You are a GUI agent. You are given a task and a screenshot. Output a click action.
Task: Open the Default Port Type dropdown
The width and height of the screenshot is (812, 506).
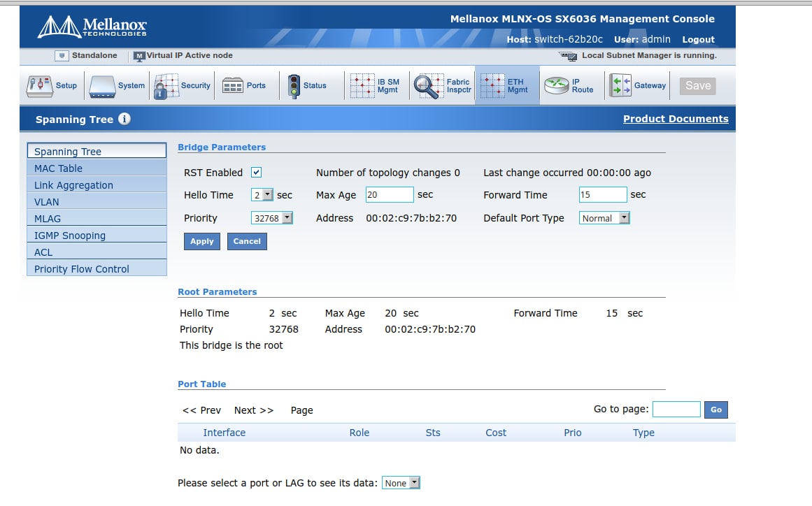[x=604, y=218]
